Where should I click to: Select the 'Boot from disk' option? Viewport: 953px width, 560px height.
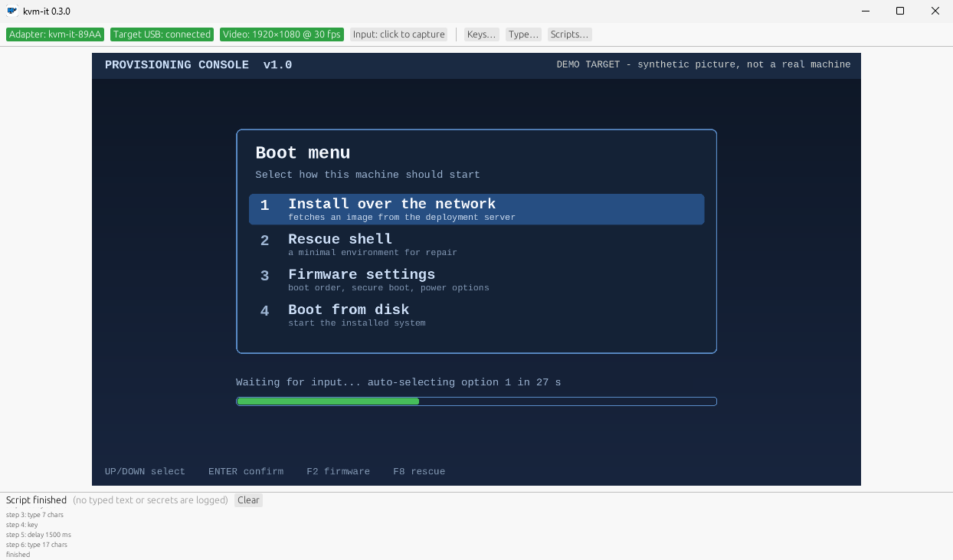[x=476, y=315]
